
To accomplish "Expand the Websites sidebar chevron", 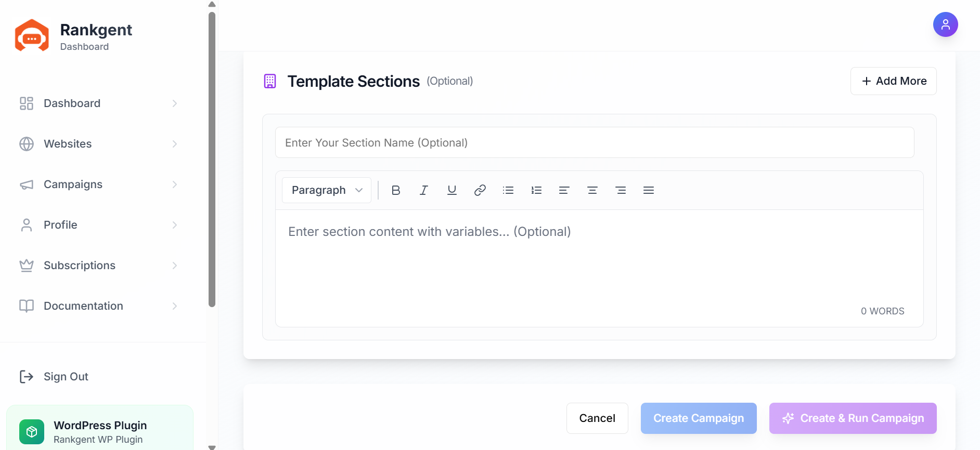I will click(x=175, y=144).
